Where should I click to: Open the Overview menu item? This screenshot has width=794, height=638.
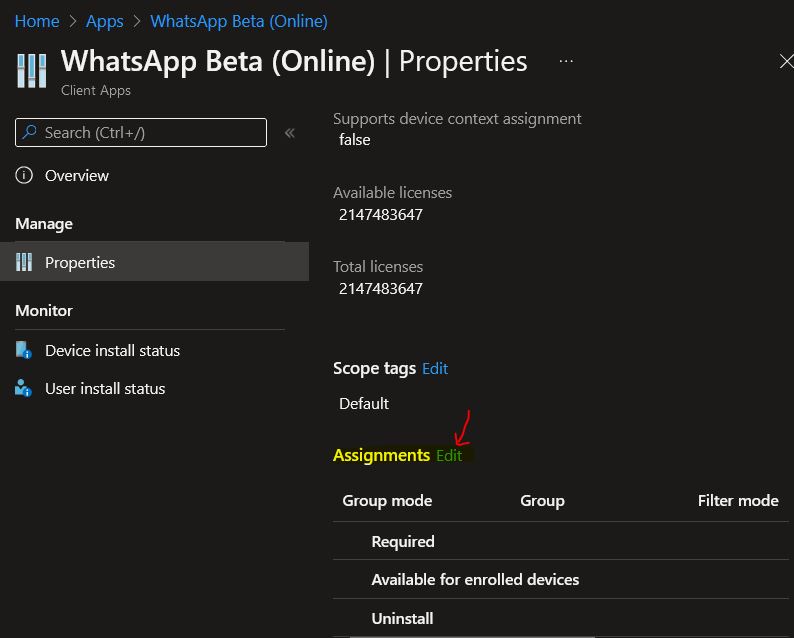pos(77,175)
